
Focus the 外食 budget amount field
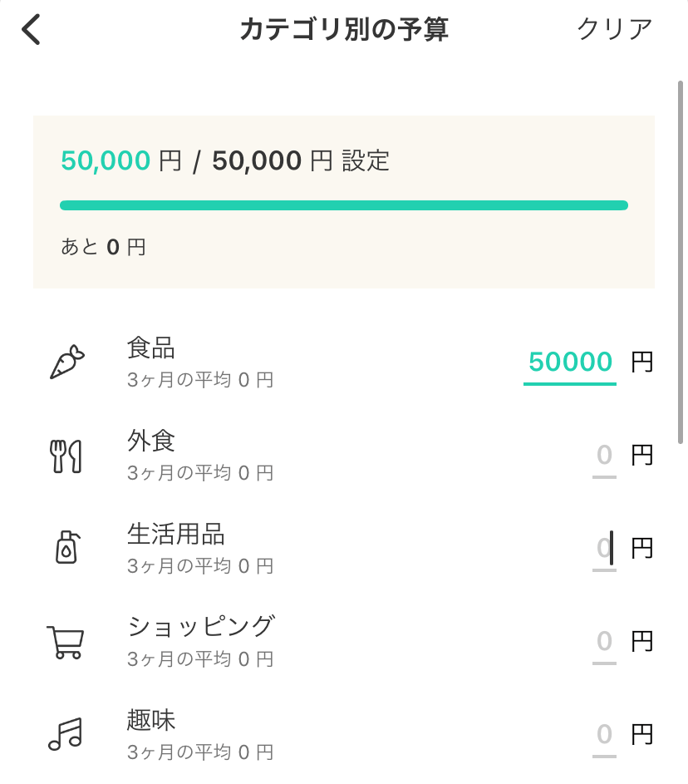pos(604,456)
